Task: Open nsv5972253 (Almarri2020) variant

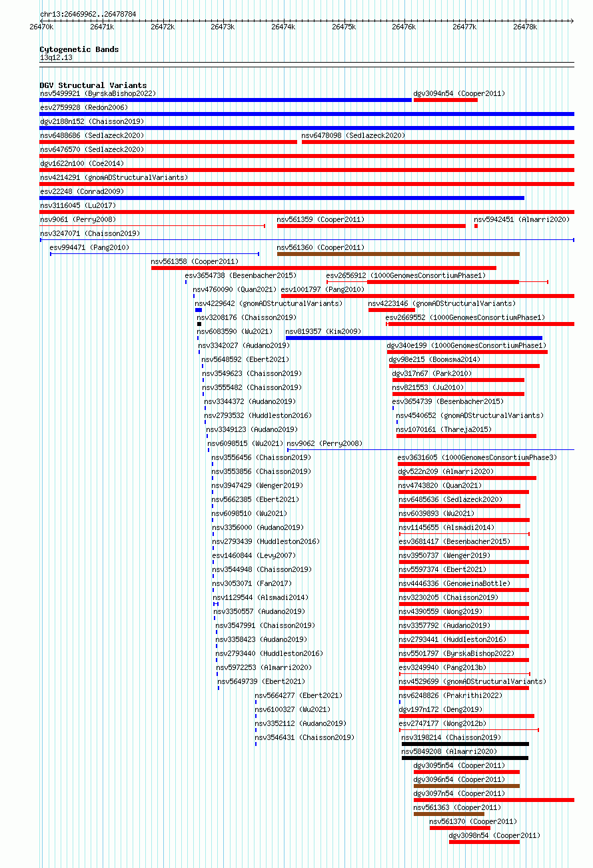Action: tap(263, 667)
